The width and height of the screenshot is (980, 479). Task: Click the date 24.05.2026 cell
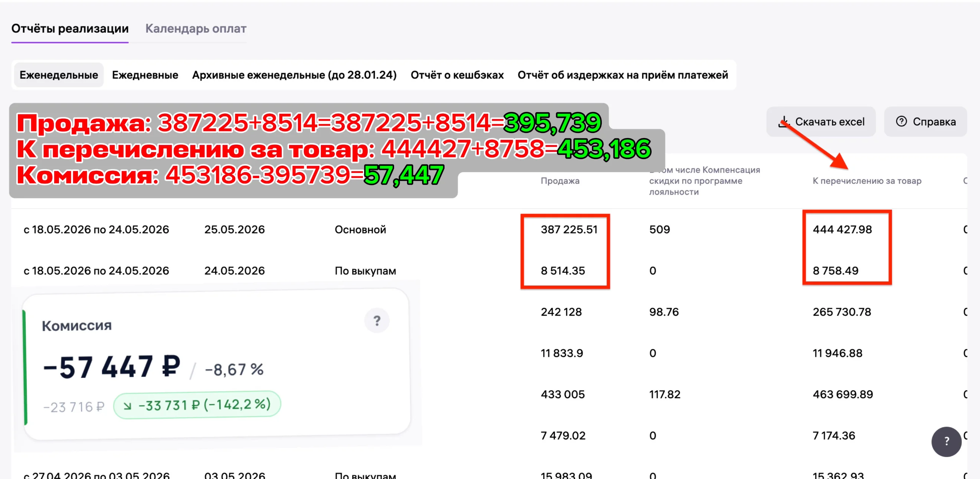(235, 270)
